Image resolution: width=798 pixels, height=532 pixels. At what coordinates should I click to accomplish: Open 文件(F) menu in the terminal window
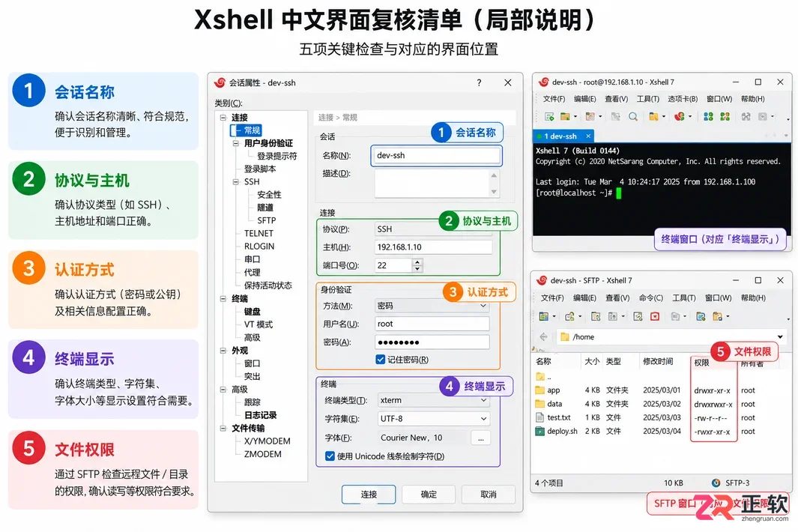coord(554,99)
